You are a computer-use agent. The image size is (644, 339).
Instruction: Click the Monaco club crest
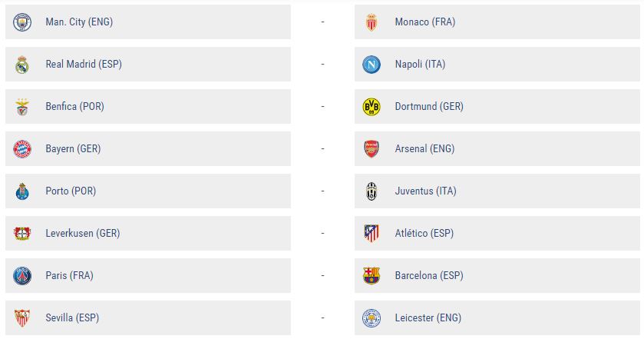pos(372,22)
